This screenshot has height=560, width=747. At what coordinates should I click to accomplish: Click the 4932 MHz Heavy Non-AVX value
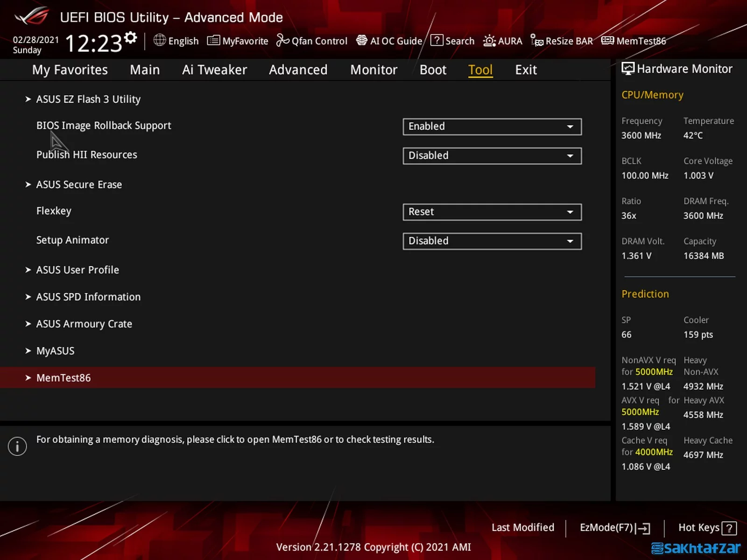703,387
